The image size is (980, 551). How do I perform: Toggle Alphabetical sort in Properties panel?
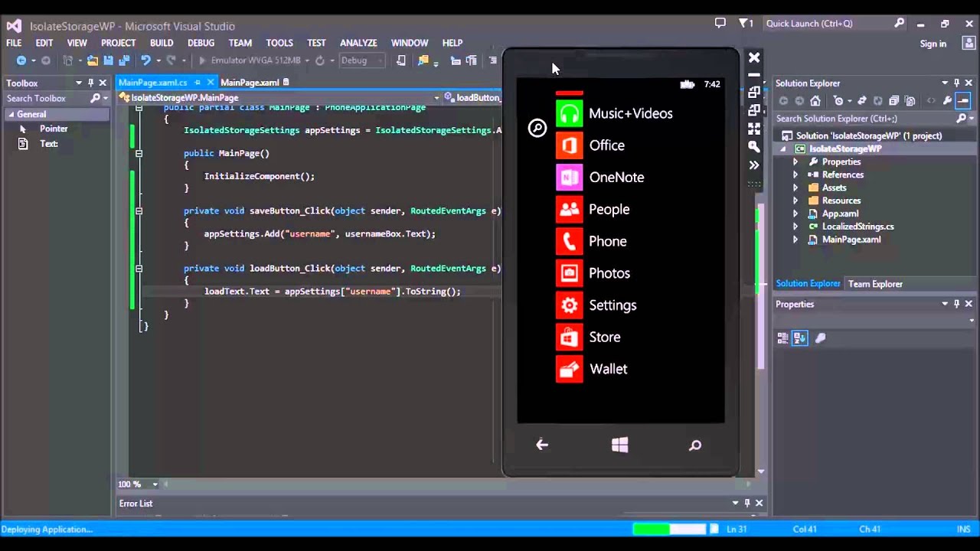click(x=799, y=338)
